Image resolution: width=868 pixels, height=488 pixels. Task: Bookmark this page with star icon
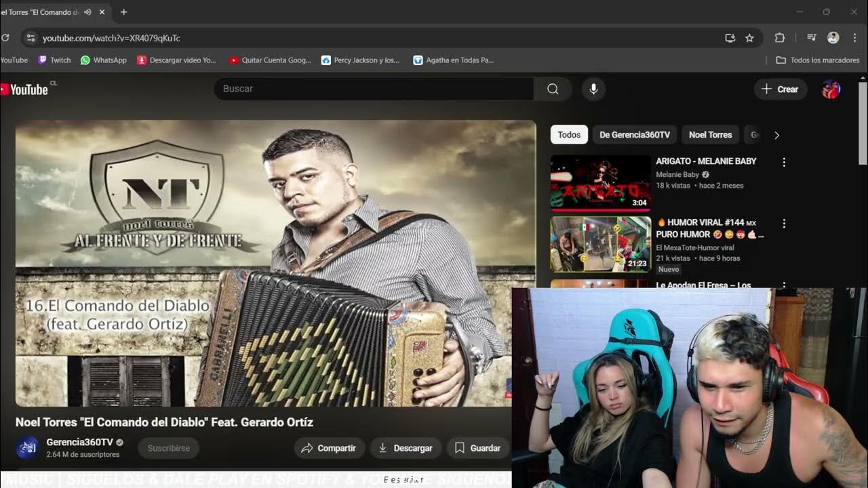tap(749, 38)
